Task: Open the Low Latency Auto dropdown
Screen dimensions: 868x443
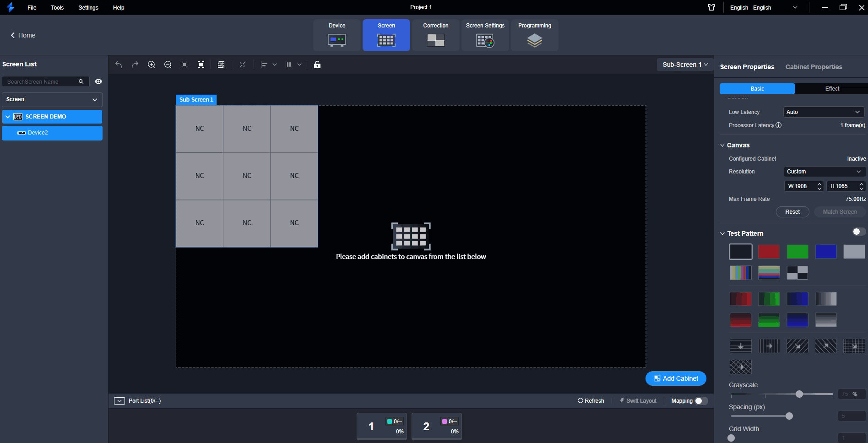Action: tap(824, 112)
